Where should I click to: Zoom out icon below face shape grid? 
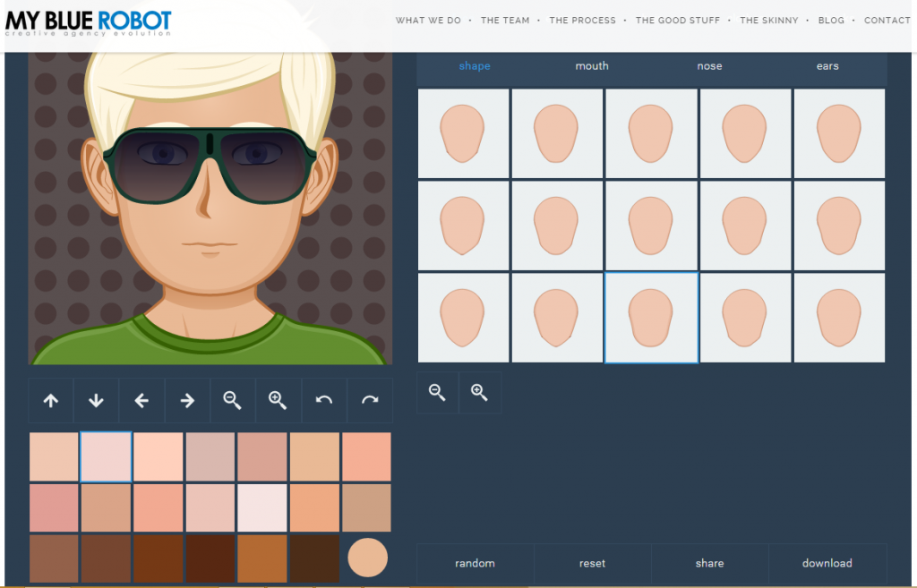coord(437,392)
